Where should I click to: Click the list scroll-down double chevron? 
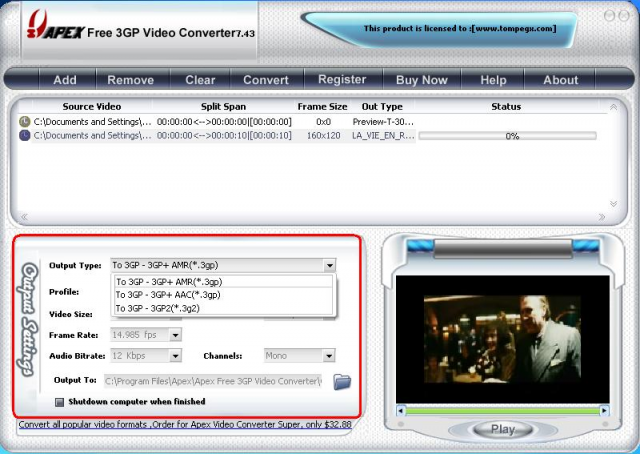tap(613, 203)
